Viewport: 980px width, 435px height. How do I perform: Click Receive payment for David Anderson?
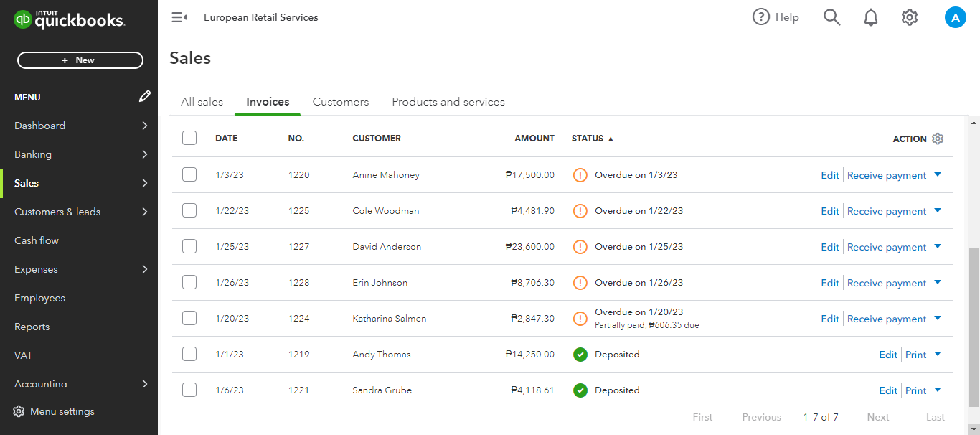[x=887, y=247]
